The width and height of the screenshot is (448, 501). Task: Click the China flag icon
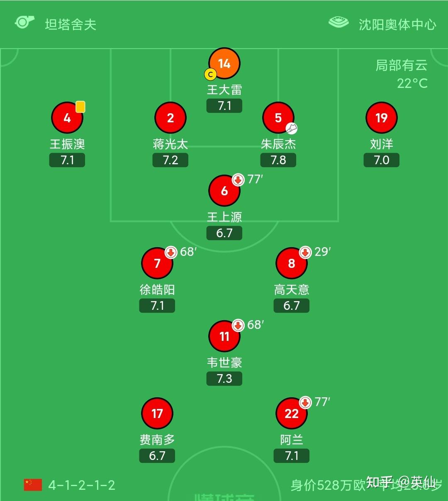[x=33, y=485]
